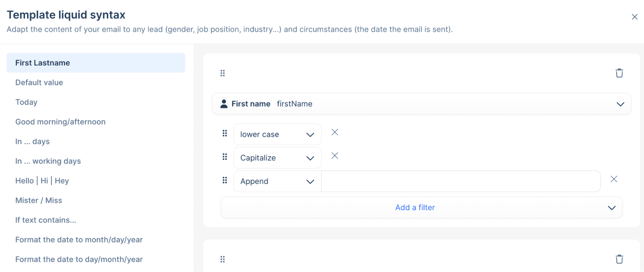Viewport: 644px width, 272px height.
Task: Choose the If text contains... template
Action: (x=46, y=220)
